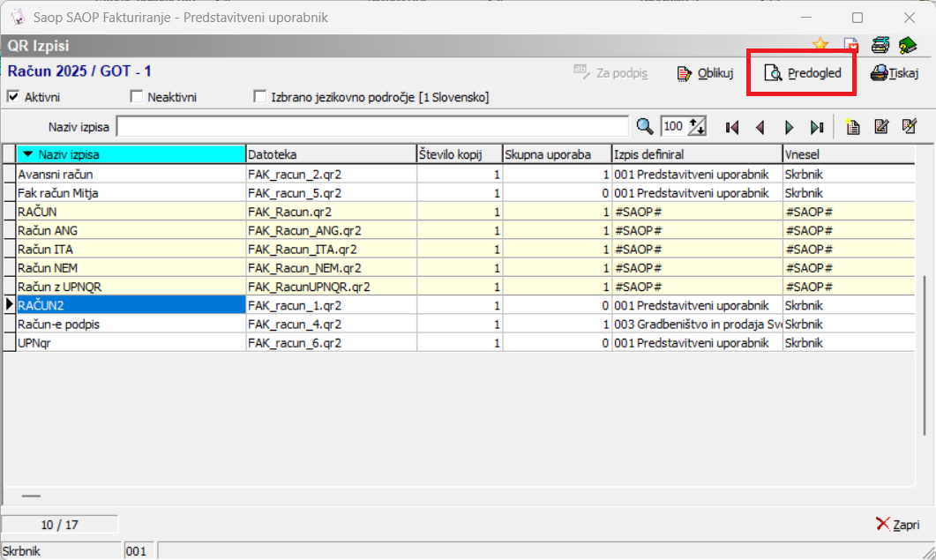Select the RAČUN row name cell
The image size is (936, 560).
131,212
